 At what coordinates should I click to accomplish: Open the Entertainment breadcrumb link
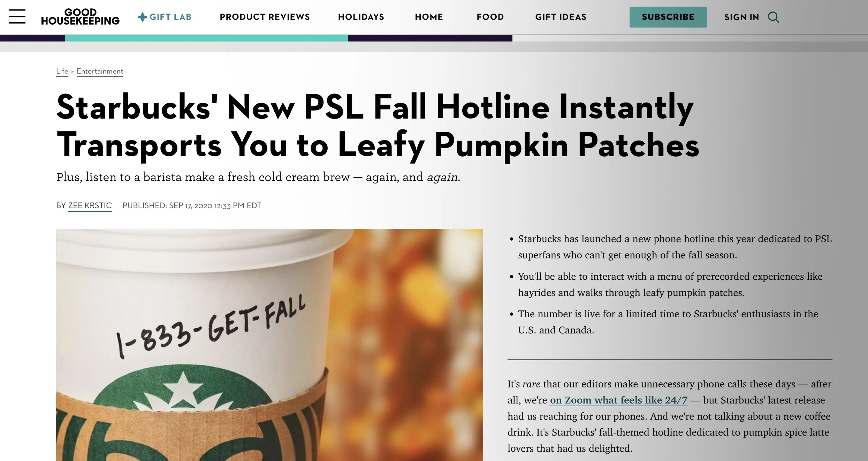[x=100, y=71]
